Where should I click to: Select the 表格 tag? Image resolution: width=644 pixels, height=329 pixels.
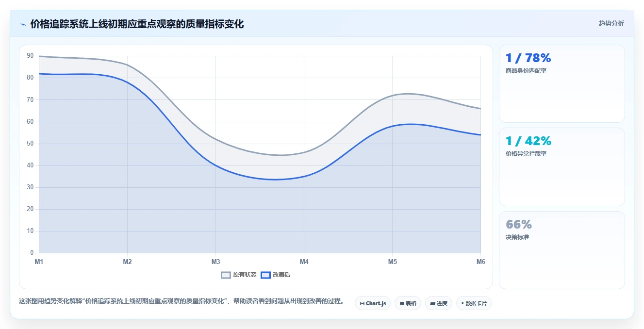408,303
